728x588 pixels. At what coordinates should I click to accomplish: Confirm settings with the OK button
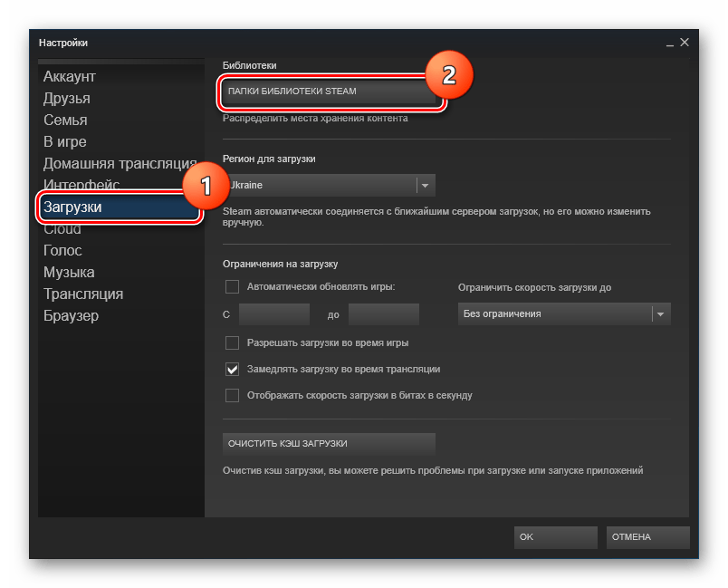click(x=555, y=537)
